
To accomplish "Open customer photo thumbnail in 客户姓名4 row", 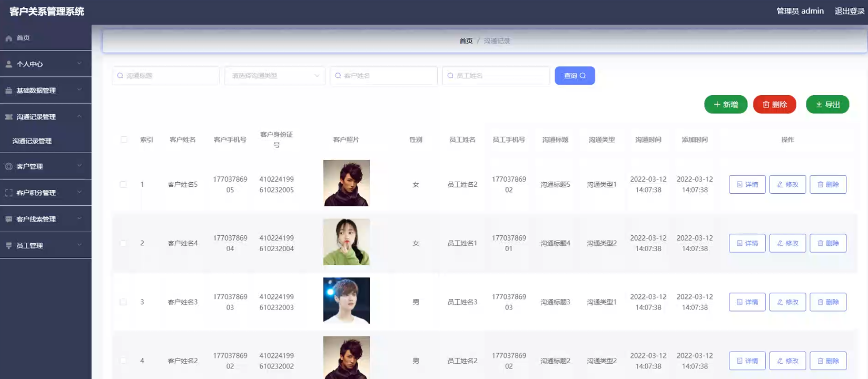I will tap(347, 242).
